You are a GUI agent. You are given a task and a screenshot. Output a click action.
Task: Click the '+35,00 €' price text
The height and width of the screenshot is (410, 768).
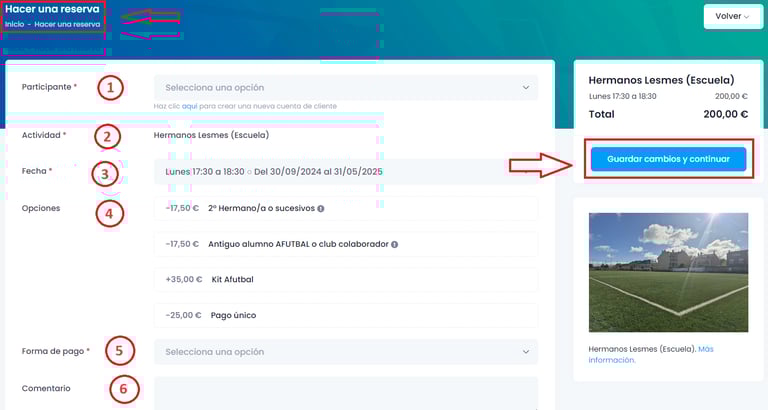click(x=184, y=279)
